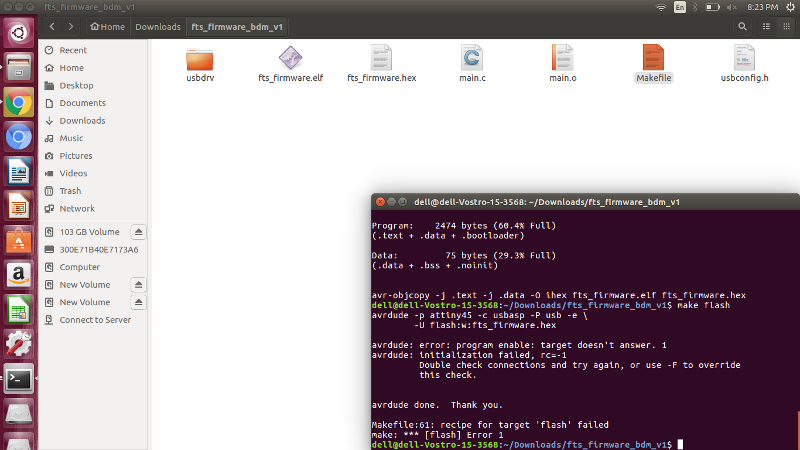Open Terminal from the launcher
Viewport: 800px width, 450px height.
[19, 380]
